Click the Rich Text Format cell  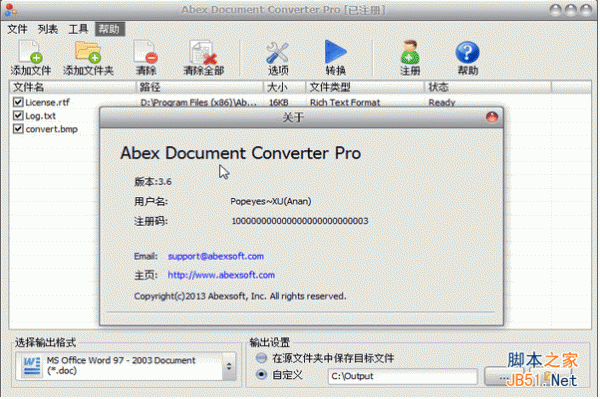pyautogui.click(x=345, y=103)
